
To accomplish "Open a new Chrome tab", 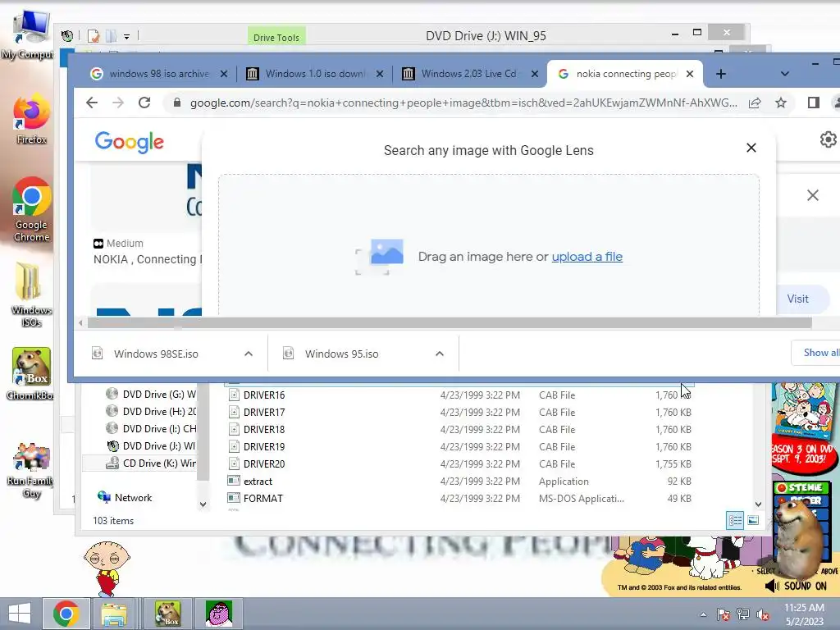I will coord(721,74).
